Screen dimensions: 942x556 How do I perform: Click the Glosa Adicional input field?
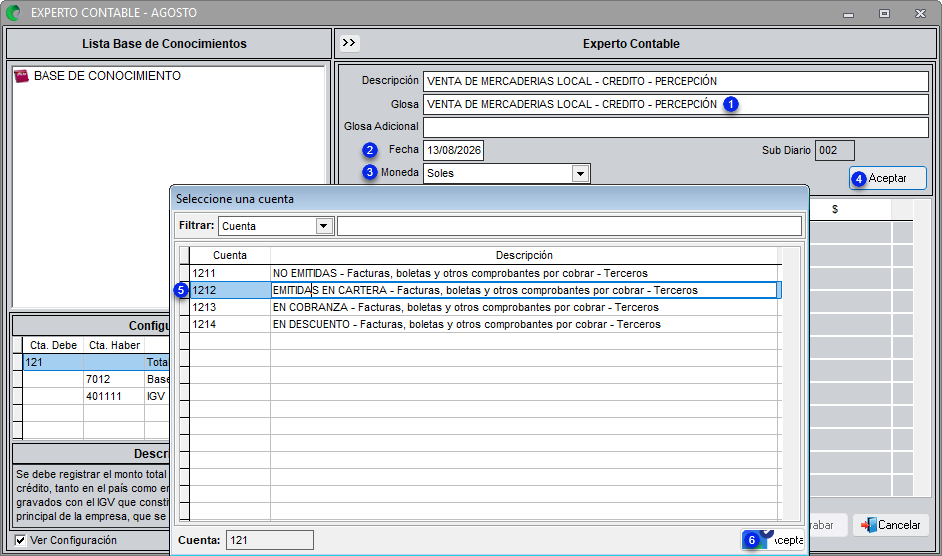pyautogui.click(x=676, y=127)
